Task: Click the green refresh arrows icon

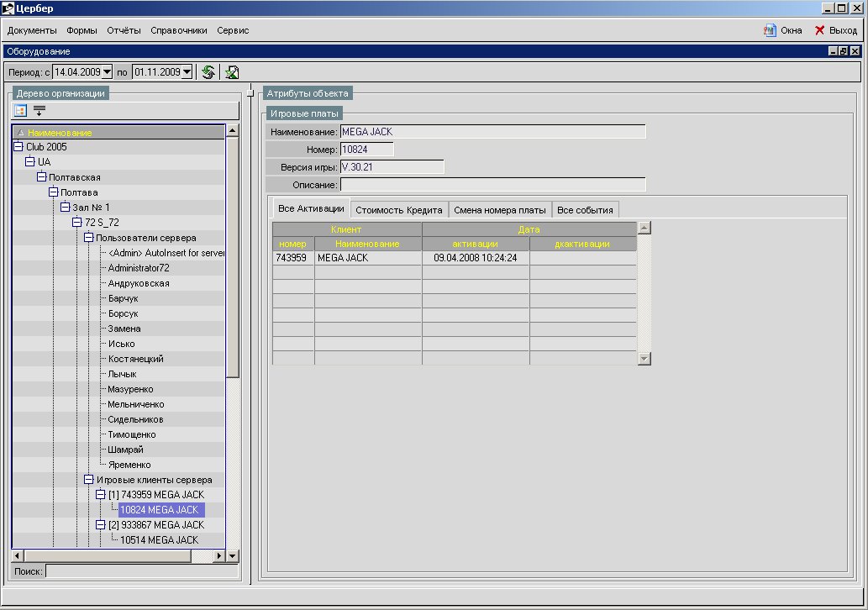Action: pos(208,72)
